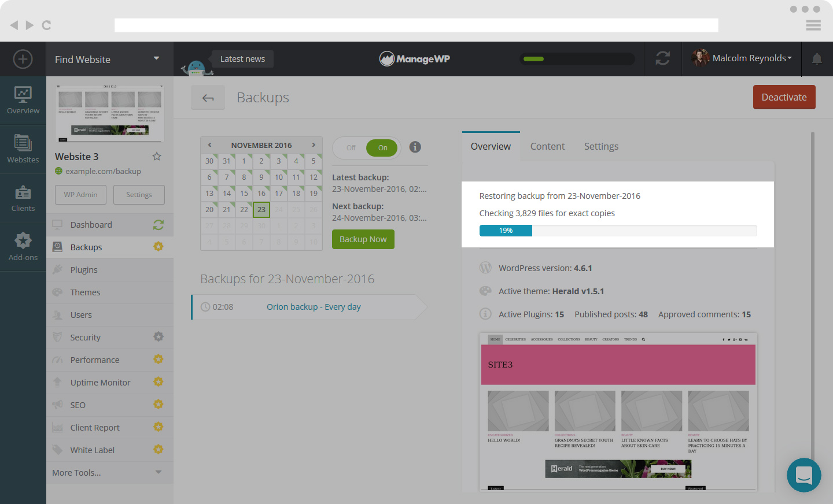833x504 pixels.
Task: Switch to the Settings tab
Action: (x=601, y=147)
